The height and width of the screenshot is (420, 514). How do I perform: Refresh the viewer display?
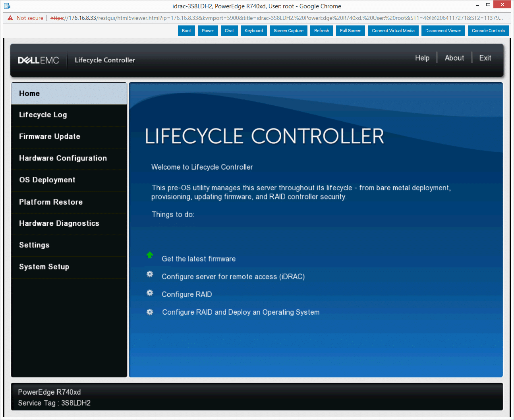tap(322, 31)
